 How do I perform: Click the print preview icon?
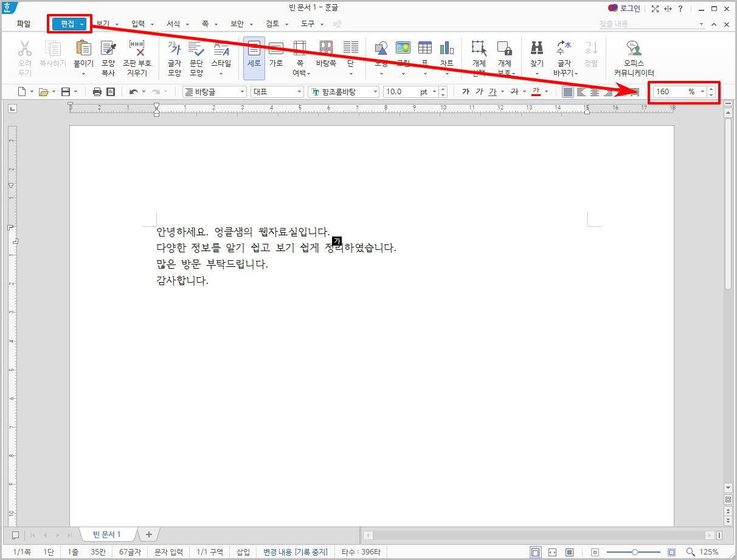[x=111, y=92]
